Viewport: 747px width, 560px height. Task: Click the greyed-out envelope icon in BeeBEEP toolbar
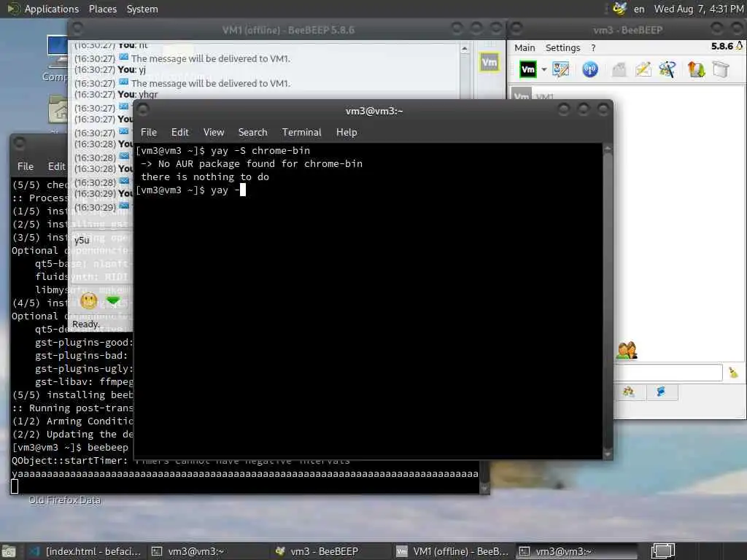[619, 70]
